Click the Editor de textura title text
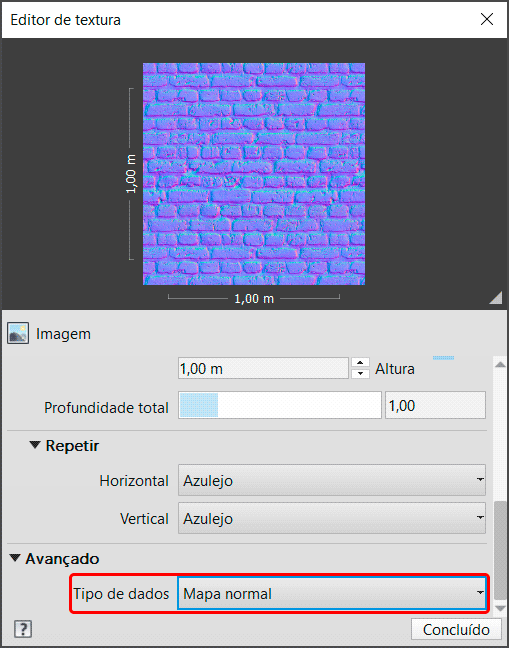 tap(65, 19)
